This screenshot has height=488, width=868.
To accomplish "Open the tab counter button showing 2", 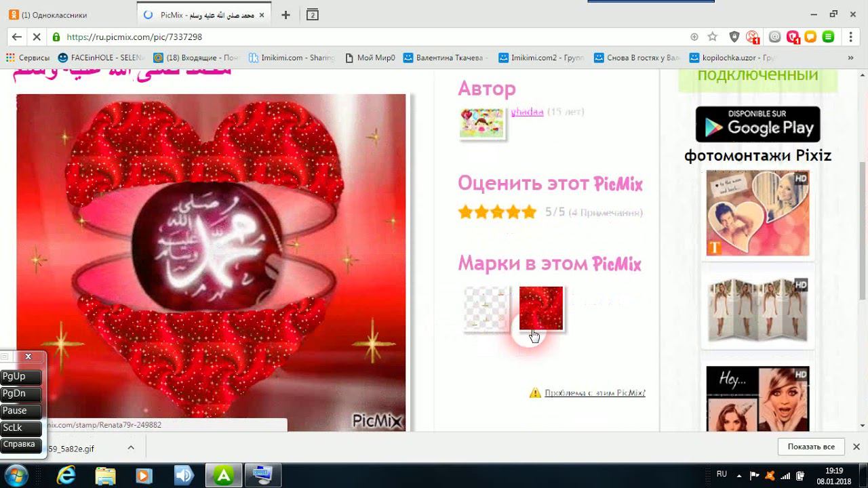I will coord(313,15).
